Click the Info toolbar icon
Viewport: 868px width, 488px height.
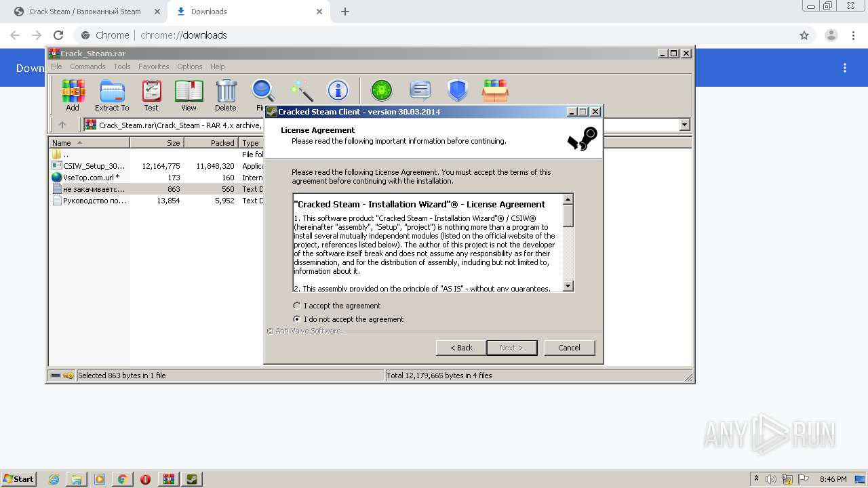[x=338, y=90]
